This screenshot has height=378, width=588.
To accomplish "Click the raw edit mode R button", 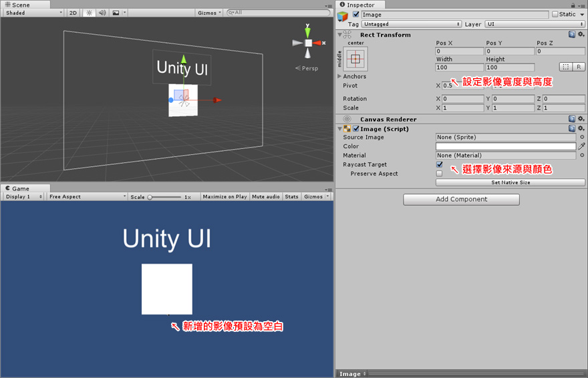I will (x=579, y=67).
